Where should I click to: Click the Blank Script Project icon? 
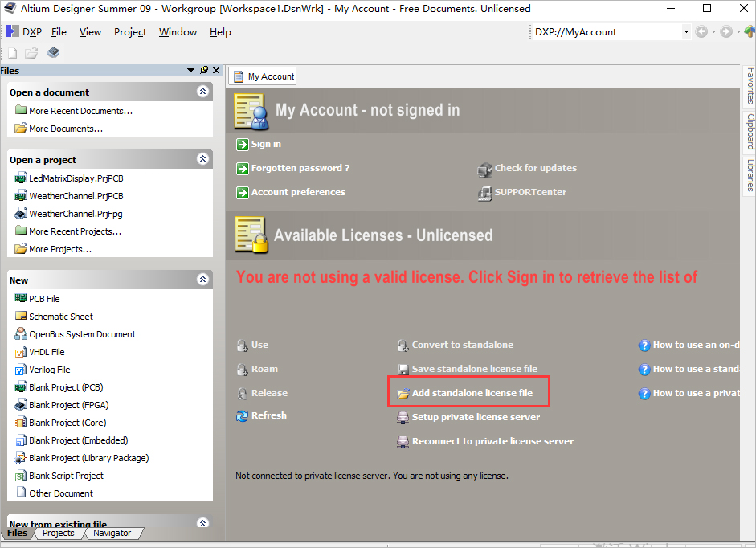[x=21, y=476]
